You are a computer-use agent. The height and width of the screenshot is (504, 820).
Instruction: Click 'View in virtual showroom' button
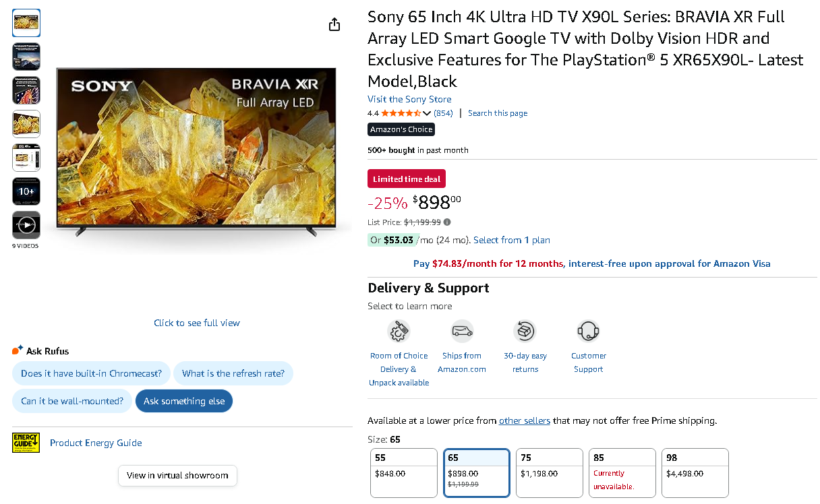(177, 475)
